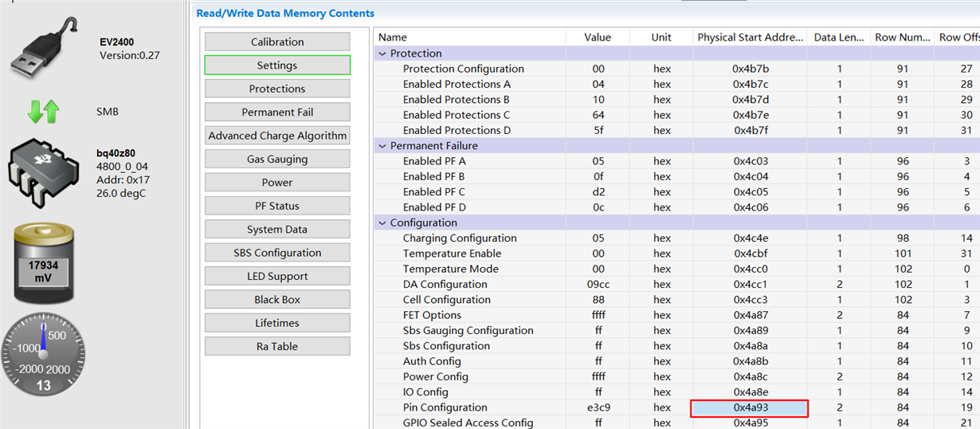Select the Pin Configuration address cell 0x4a93
The image size is (980, 429).
tap(750, 407)
